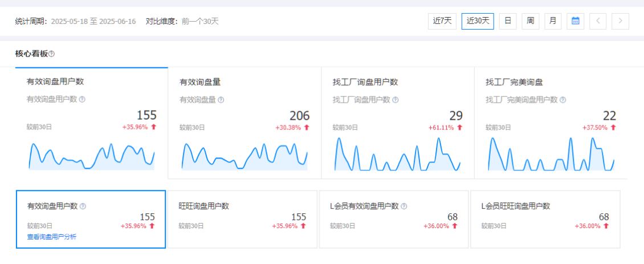The width and height of the screenshot is (644, 264).
Task: Click help icon beside 找工厂完美询盘用户数 label
Action: pyautogui.click(x=563, y=100)
